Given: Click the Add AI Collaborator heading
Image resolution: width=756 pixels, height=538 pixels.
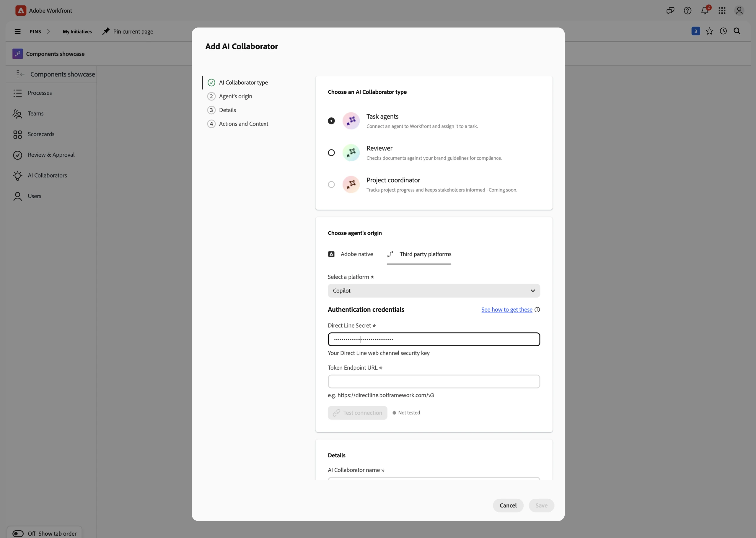Looking at the screenshot, I should pos(242,46).
